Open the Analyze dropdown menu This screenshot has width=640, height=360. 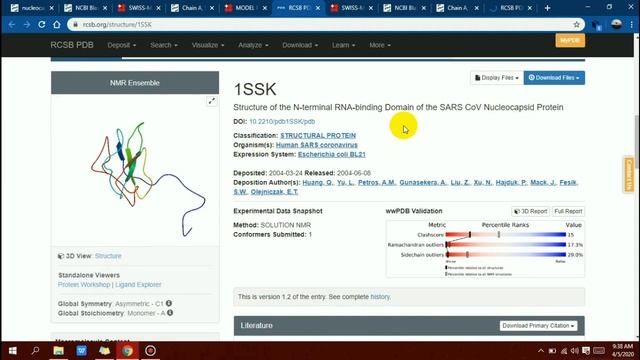(x=253, y=45)
